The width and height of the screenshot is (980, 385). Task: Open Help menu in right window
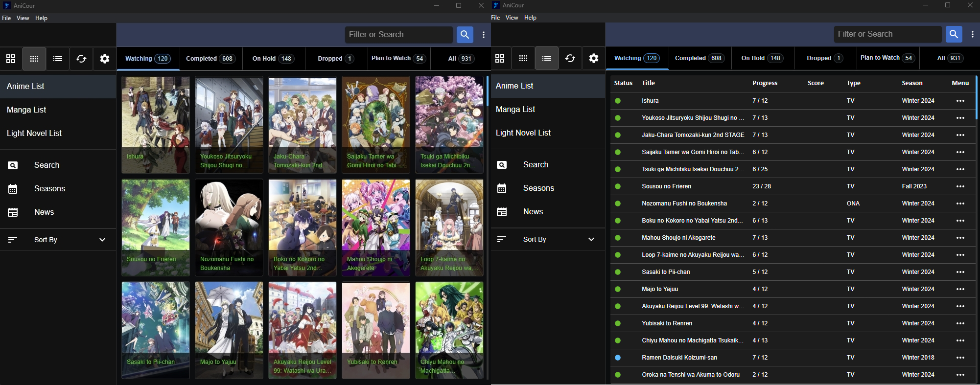click(530, 18)
